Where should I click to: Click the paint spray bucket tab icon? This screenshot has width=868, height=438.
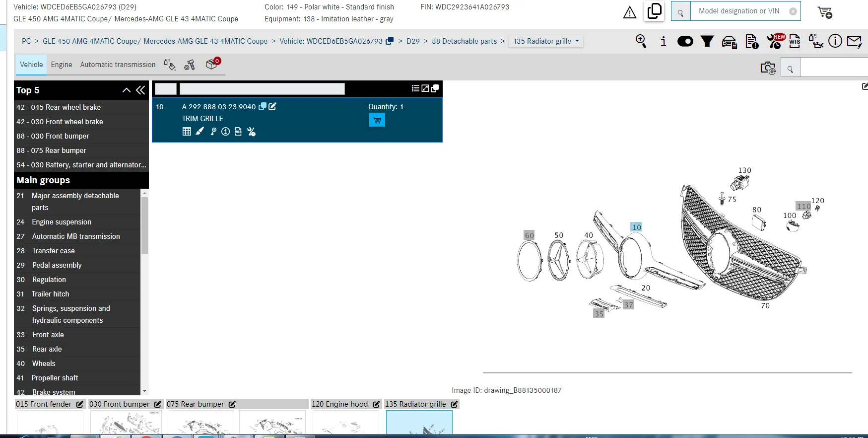pos(169,65)
